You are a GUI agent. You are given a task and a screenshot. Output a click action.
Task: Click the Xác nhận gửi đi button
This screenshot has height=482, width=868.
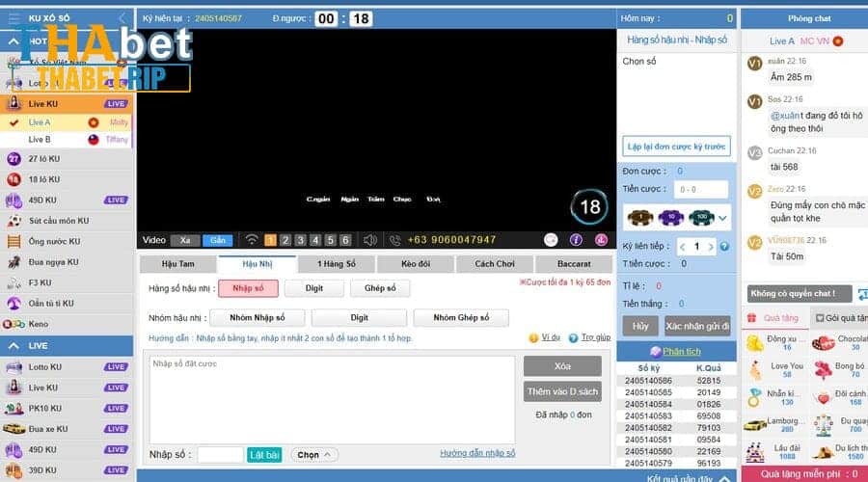[698, 327]
